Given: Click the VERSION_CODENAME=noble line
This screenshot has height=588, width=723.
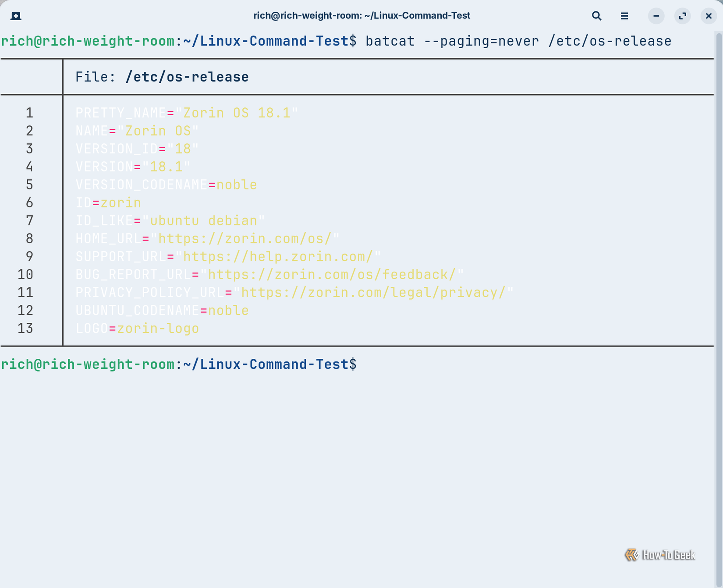Looking at the screenshot, I should tap(166, 185).
